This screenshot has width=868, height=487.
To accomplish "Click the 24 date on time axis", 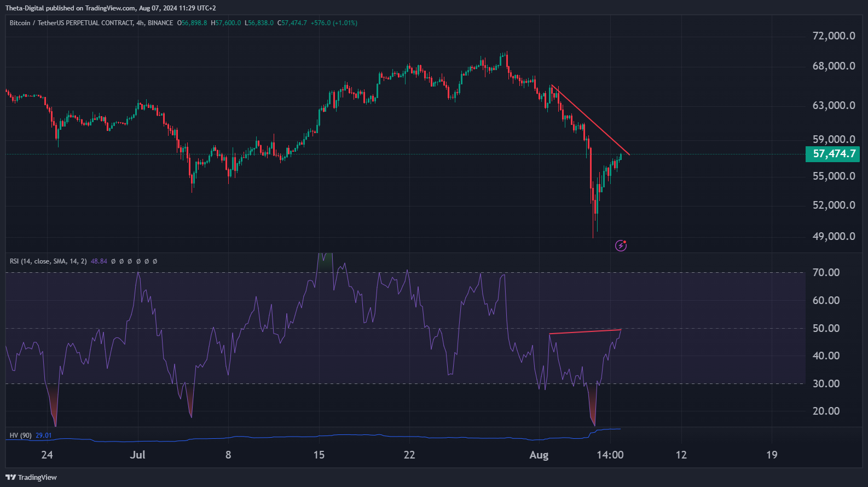I will pyautogui.click(x=47, y=455).
